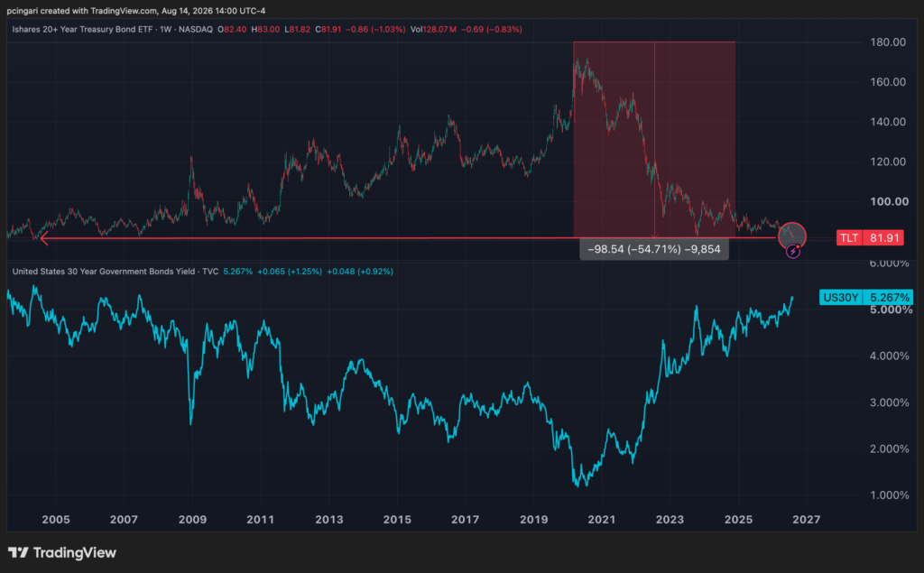Click the TradingView logo at bottom left
The height and width of the screenshot is (573, 924).
pyautogui.click(x=62, y=552)
